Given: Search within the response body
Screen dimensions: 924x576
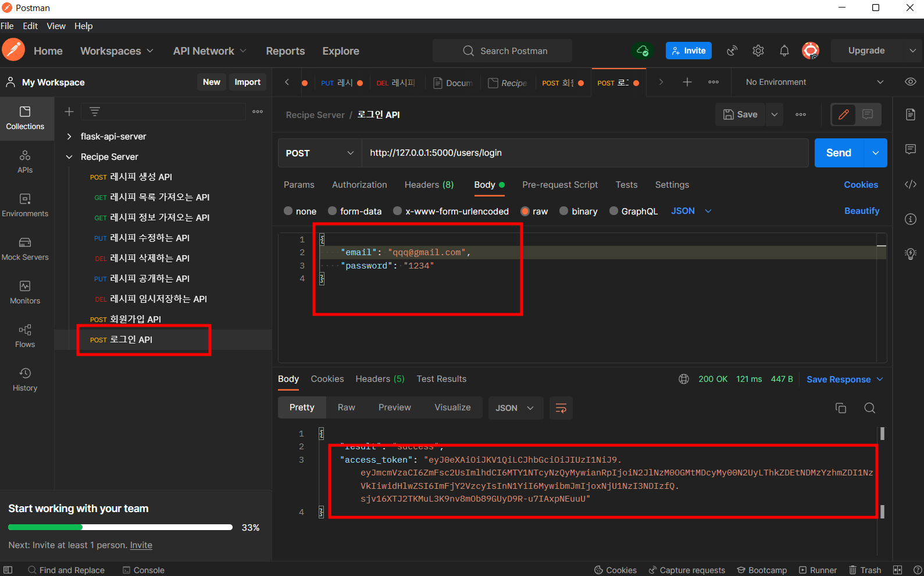Looking at the screenshot, I should pos(870,408).
